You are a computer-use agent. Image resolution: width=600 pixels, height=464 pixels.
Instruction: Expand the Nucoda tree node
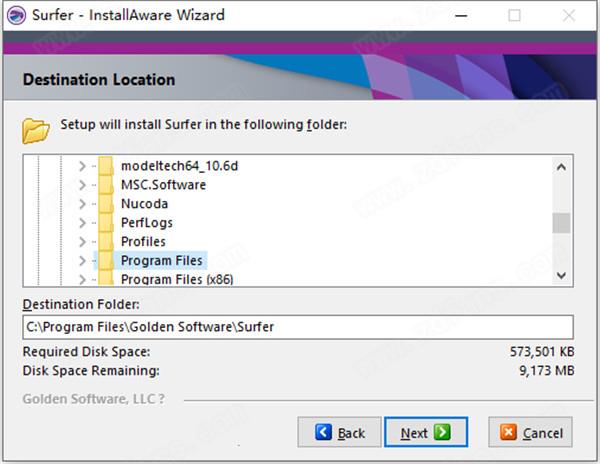[82, 204]
